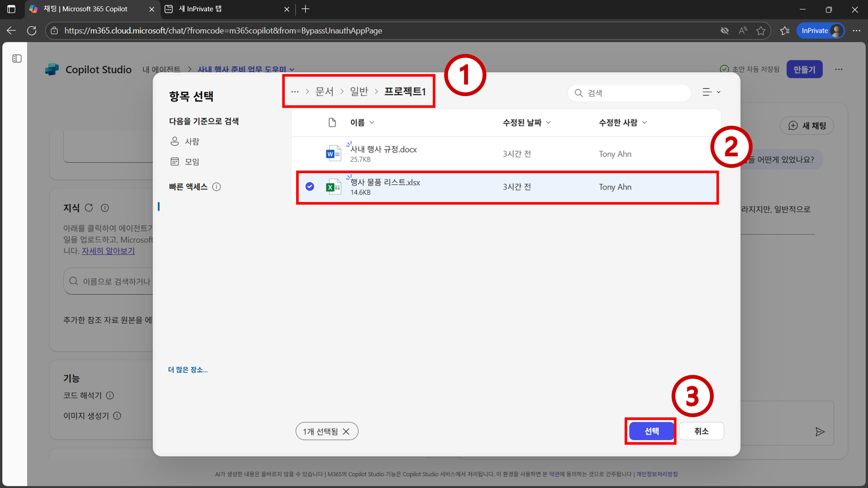Go to the 일반 folder in the breadcrumb

point(359,92)
